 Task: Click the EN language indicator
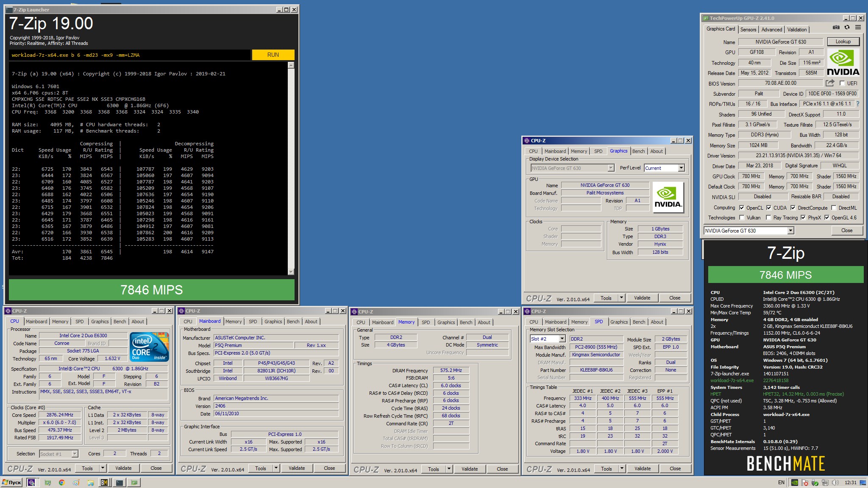pos(781,482)
